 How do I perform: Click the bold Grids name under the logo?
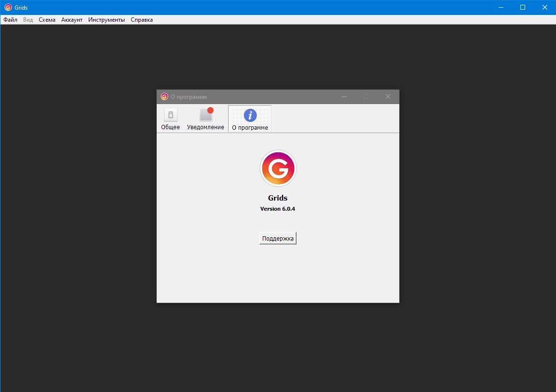(278, 198)
